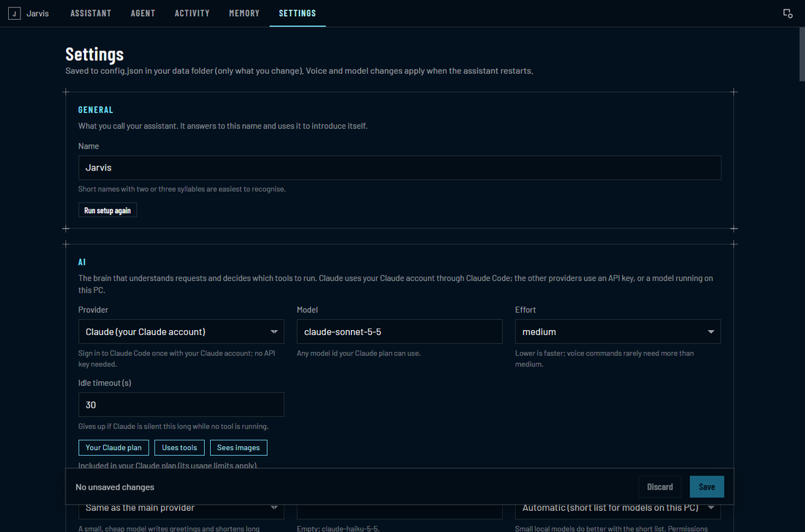Click the Empty: claude-haiku-5-5 hint text
Viewport: 805px width, 532px height.
(338, 528)
